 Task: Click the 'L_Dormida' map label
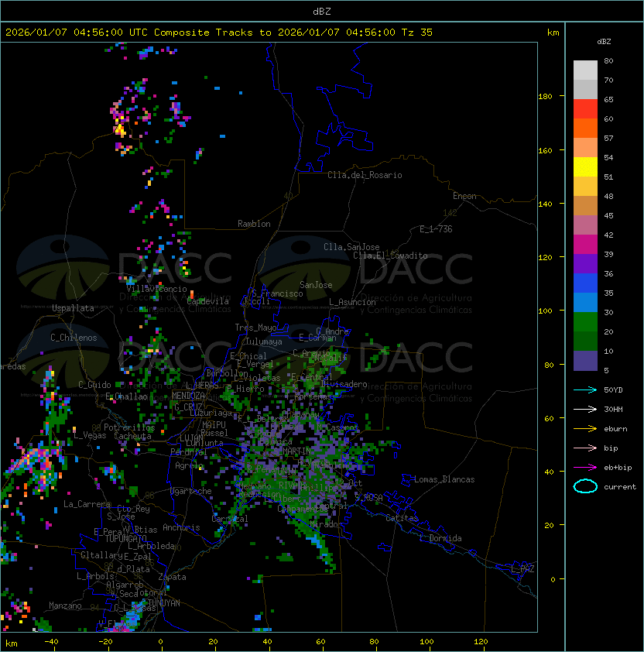click(x=440, y=538)
